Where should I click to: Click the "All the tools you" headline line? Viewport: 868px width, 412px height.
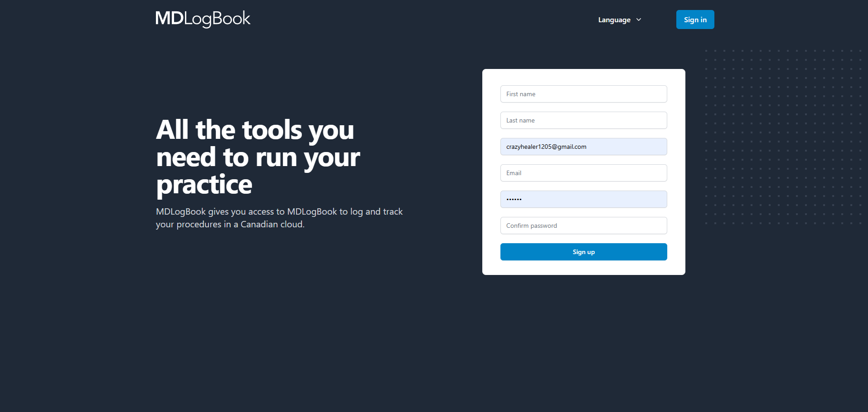[x=255, y=130]
